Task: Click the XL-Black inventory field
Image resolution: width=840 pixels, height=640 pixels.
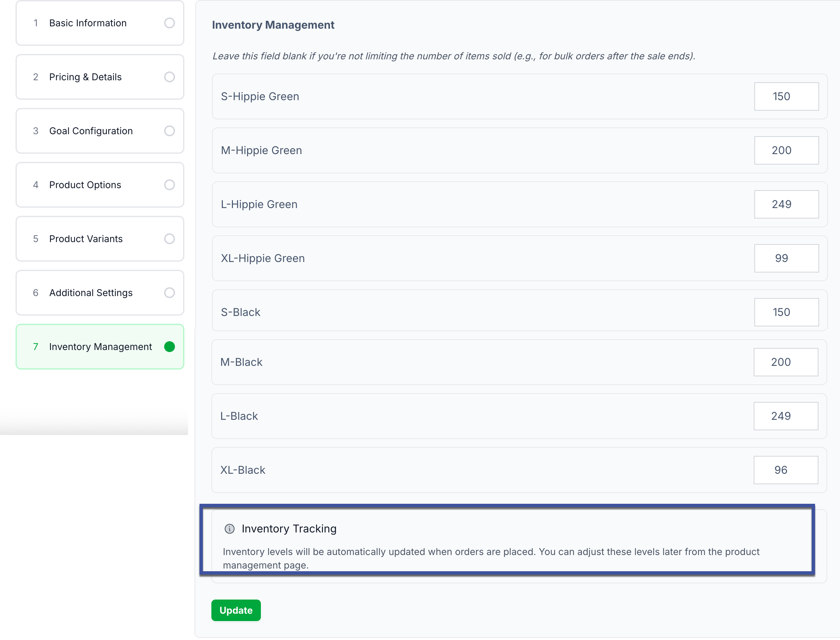Action: coord(785,470)
